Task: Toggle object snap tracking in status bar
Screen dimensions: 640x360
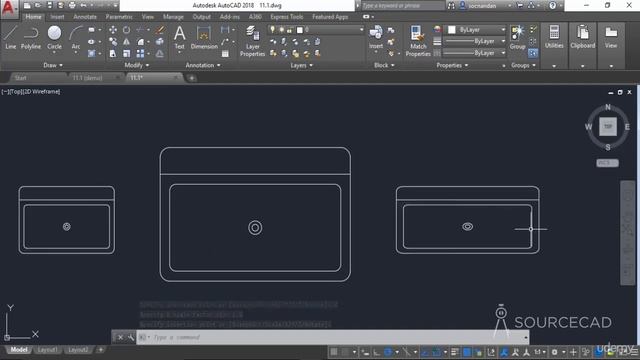Action: pos(425,352)
